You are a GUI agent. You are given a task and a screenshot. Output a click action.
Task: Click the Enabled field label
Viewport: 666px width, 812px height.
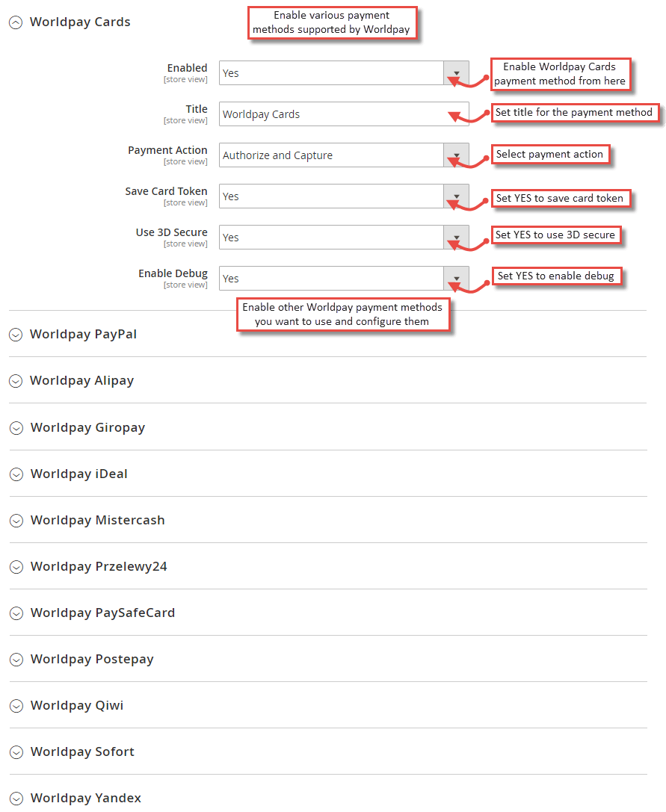tap(187, 68)
